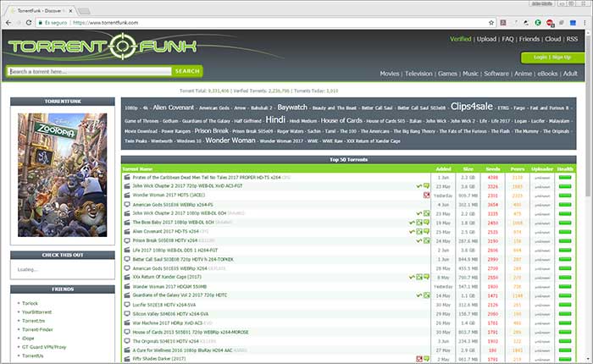This screenshot has height=364, width=593.
Task: Click the green K extension icon
Action: [538, 23]
